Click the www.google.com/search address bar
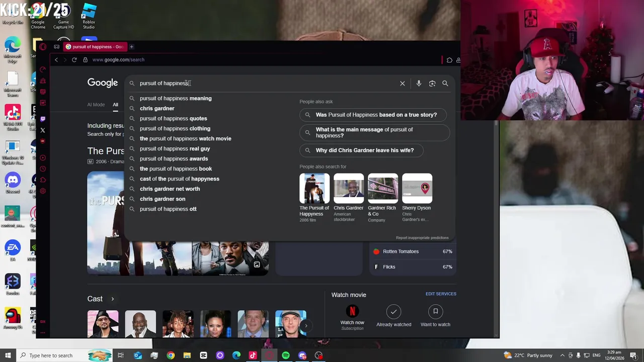 118,60
